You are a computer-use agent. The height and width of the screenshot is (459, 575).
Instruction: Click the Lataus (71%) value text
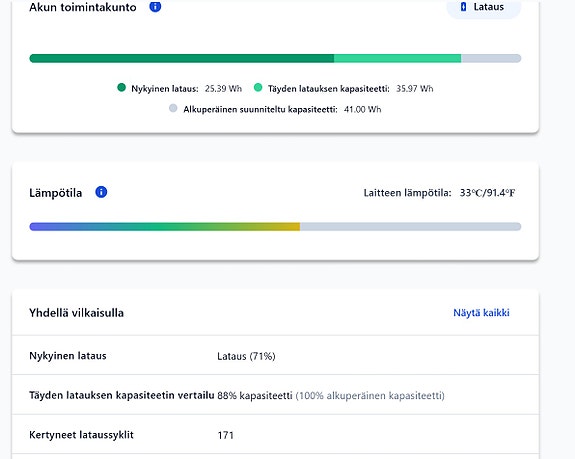pyautogui.click(x=246, y=356)
